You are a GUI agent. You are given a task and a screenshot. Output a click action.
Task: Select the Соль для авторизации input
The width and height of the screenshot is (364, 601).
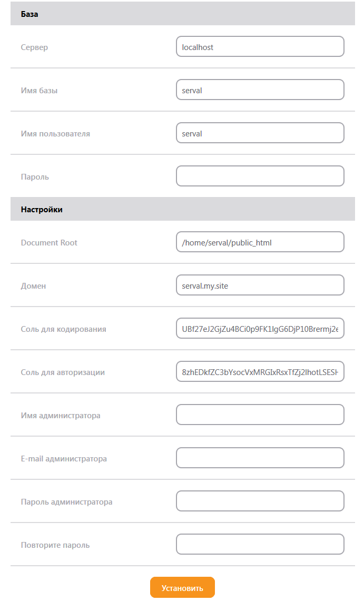click(260, 372)
